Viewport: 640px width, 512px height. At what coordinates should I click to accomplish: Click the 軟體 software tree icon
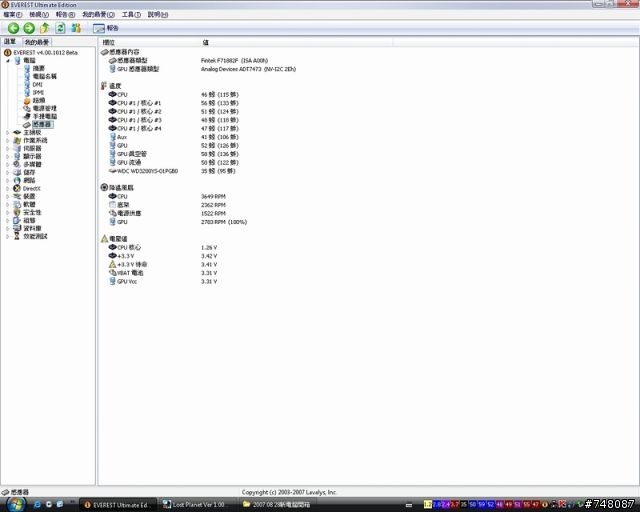[17, 205]
